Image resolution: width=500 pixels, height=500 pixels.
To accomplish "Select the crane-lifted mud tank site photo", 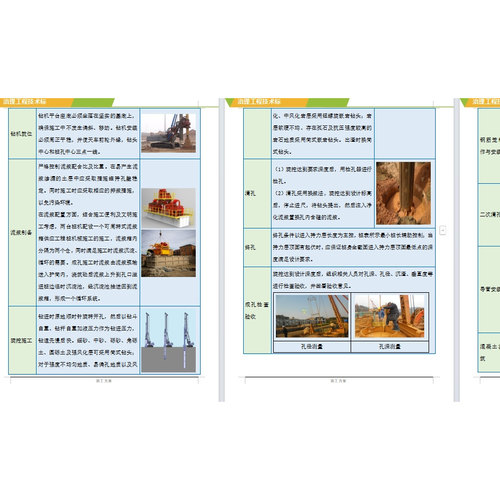I will click(x=168, y=253).
